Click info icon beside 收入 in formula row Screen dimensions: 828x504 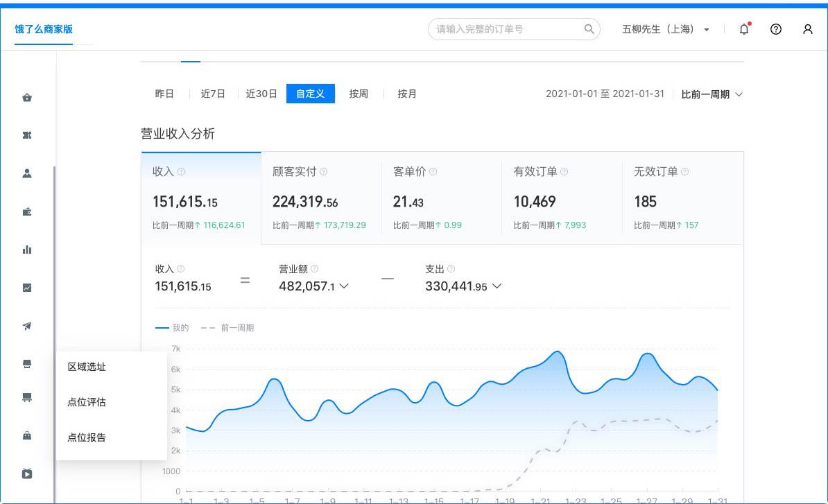click(180, 268)
